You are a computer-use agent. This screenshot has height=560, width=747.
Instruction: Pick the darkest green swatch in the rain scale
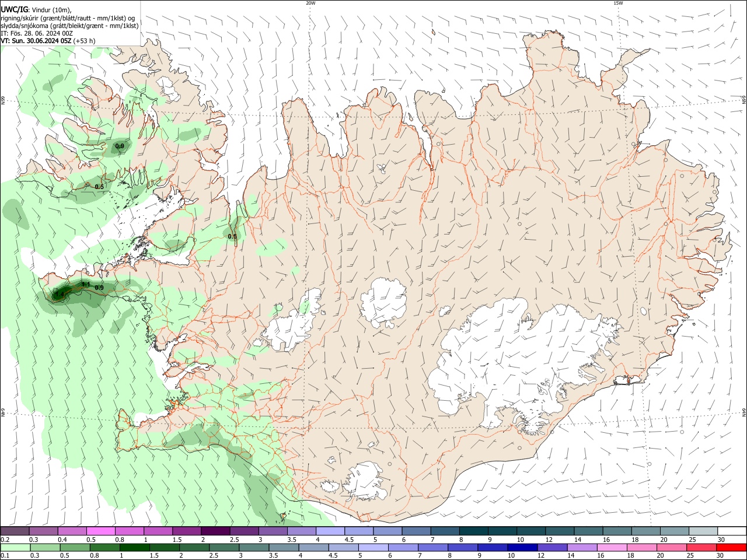pyautogui.click(x=134, y=548)
